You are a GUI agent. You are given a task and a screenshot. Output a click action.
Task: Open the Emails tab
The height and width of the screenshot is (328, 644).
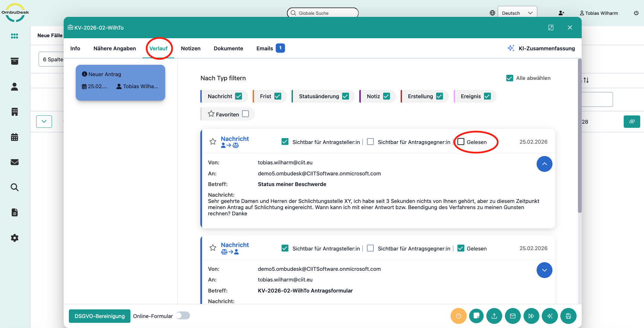point(265,49)
